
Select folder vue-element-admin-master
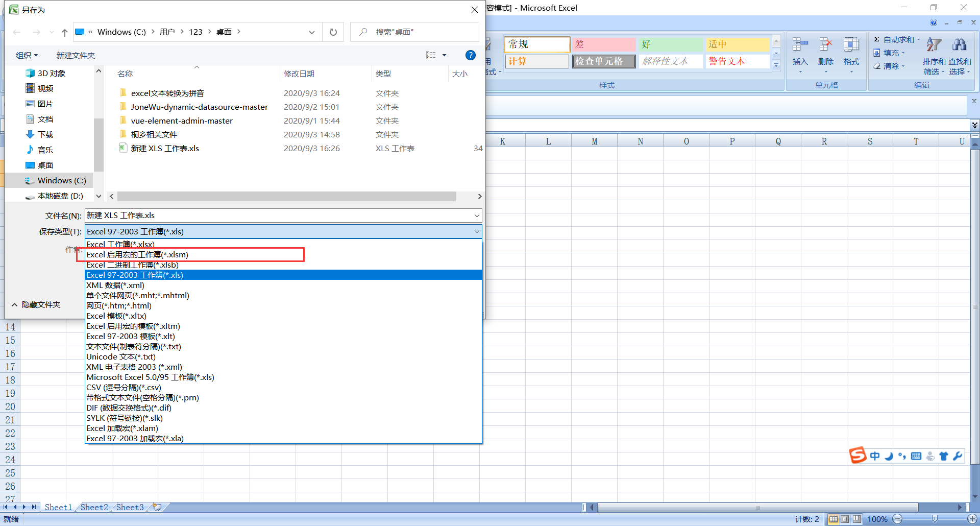click(x=182, y=121)
